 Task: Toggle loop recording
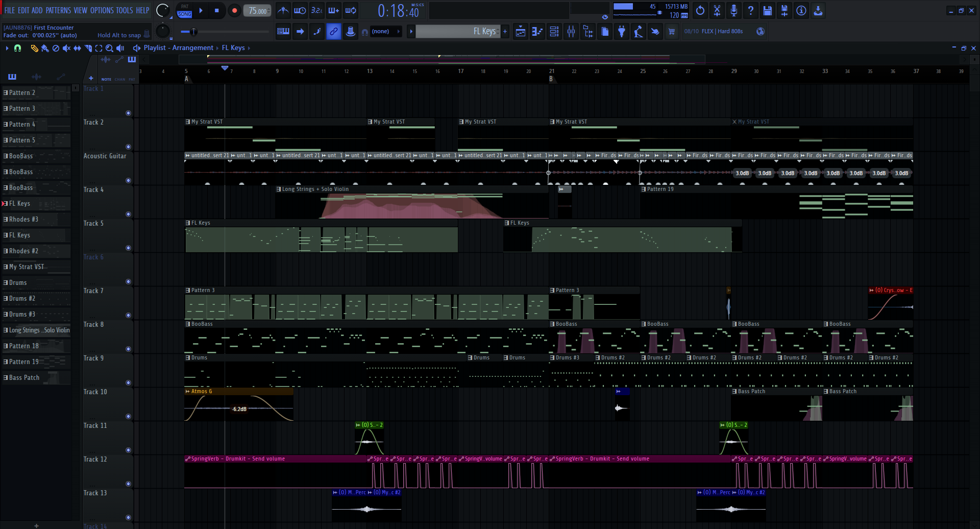coord(351,10)
